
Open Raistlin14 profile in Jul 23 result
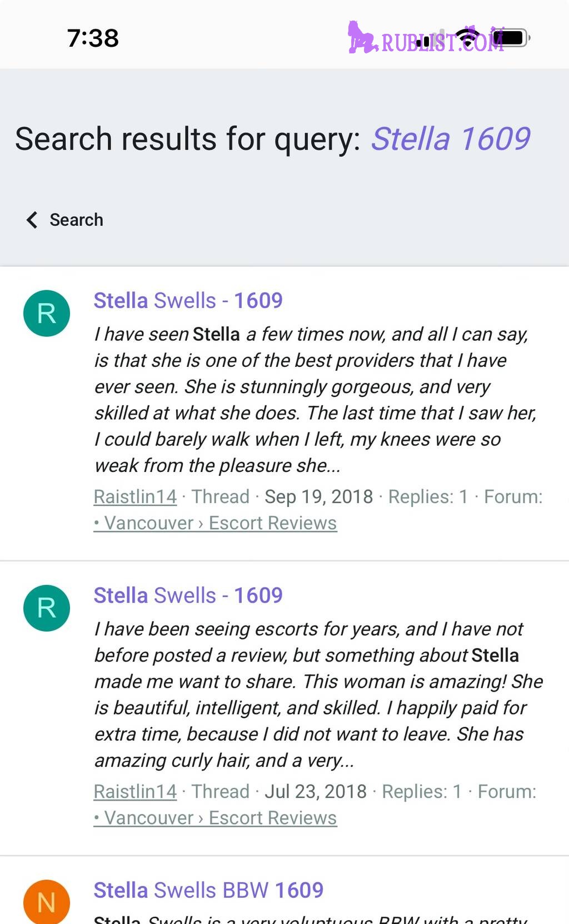[135, 791]
